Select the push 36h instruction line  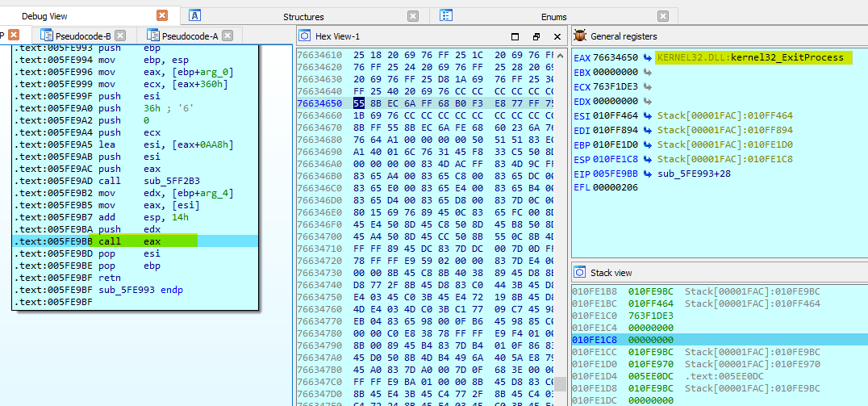click(x=135, y=108)
